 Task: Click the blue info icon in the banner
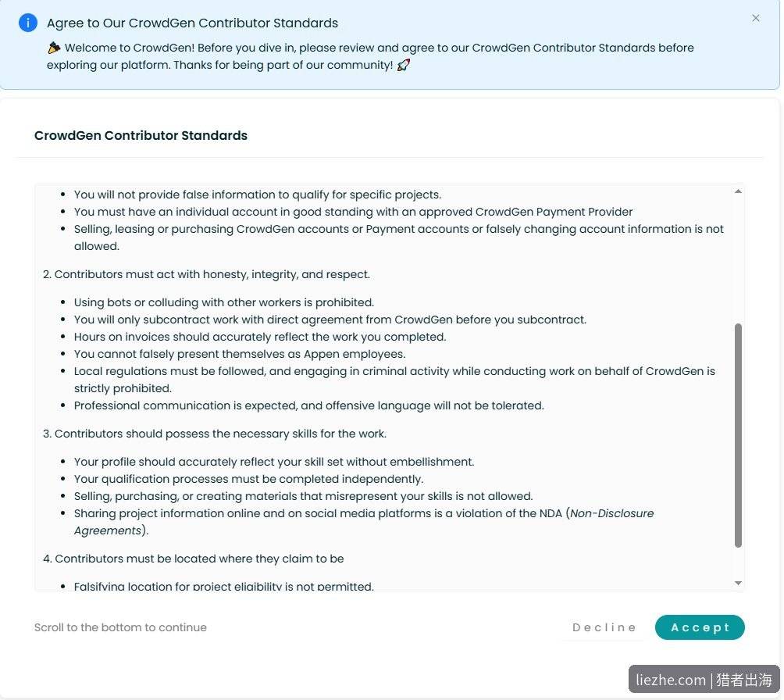pyautogui.click(x=28, y=23)
